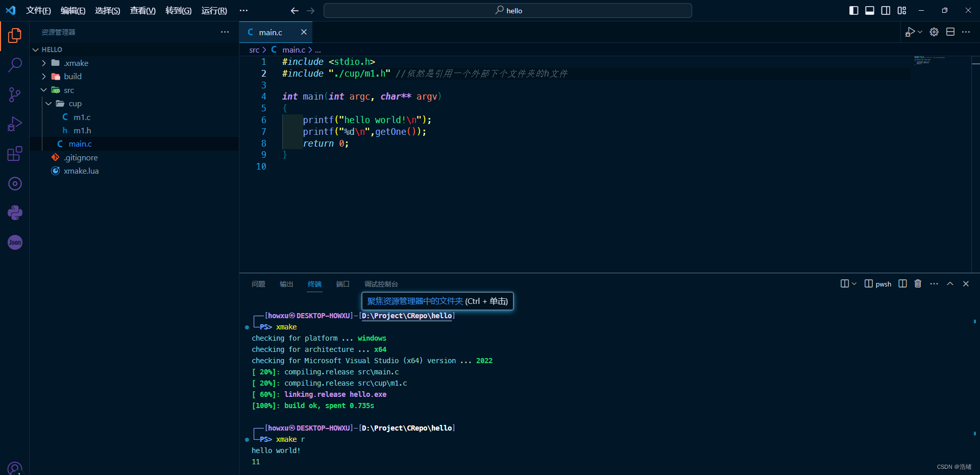
Task: Open the Json activity bar icon
Action: point(15,242)
